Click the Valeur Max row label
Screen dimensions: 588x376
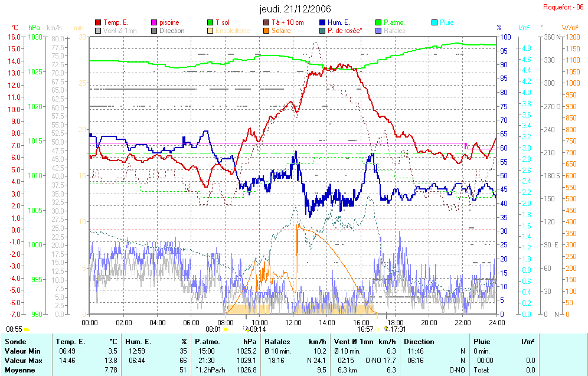(23, 361)
